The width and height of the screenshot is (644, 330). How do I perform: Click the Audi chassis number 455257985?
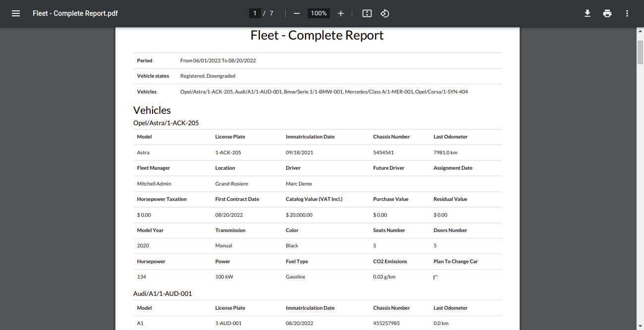click(386, 323)
